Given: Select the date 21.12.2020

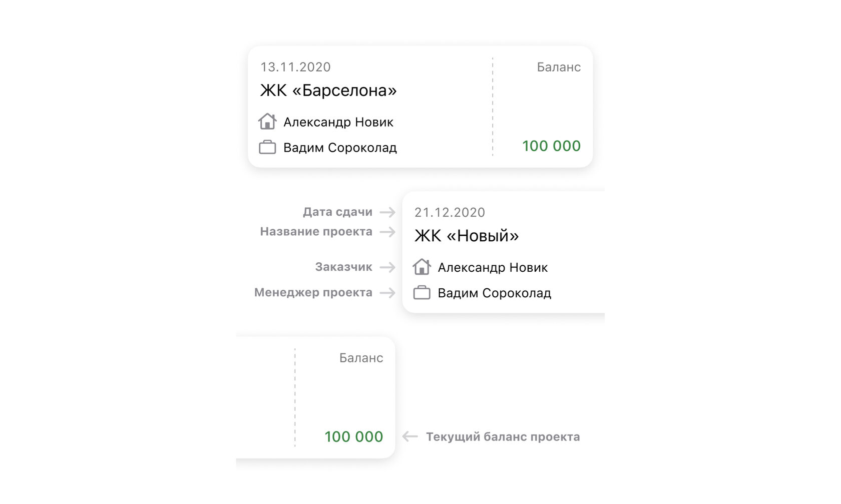Looking at the screenshot, I should click(x=450, y=213).
